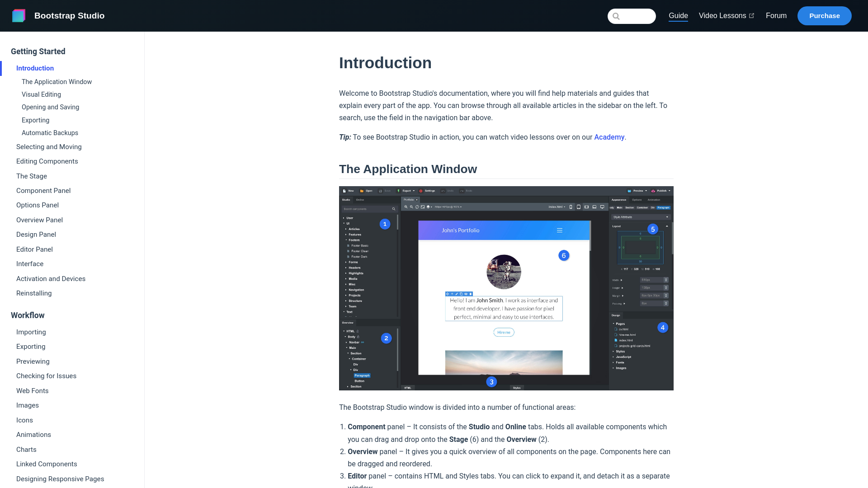Open the Previewing article
The width and height of the screenshot is (868, 488).
click(33, 361)
